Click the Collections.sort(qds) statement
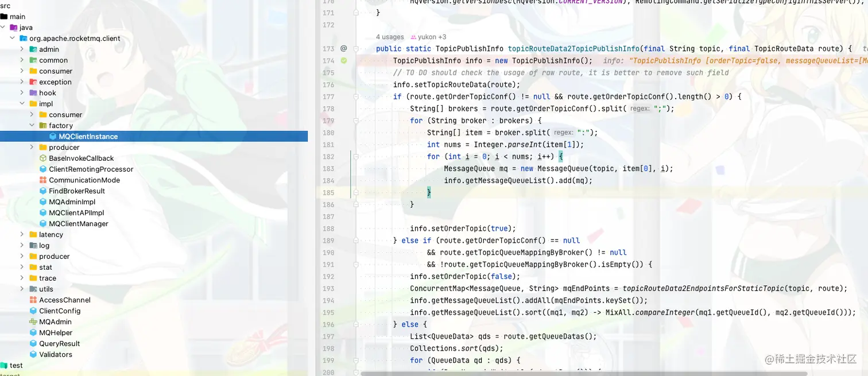 click(x=456, y=348)
